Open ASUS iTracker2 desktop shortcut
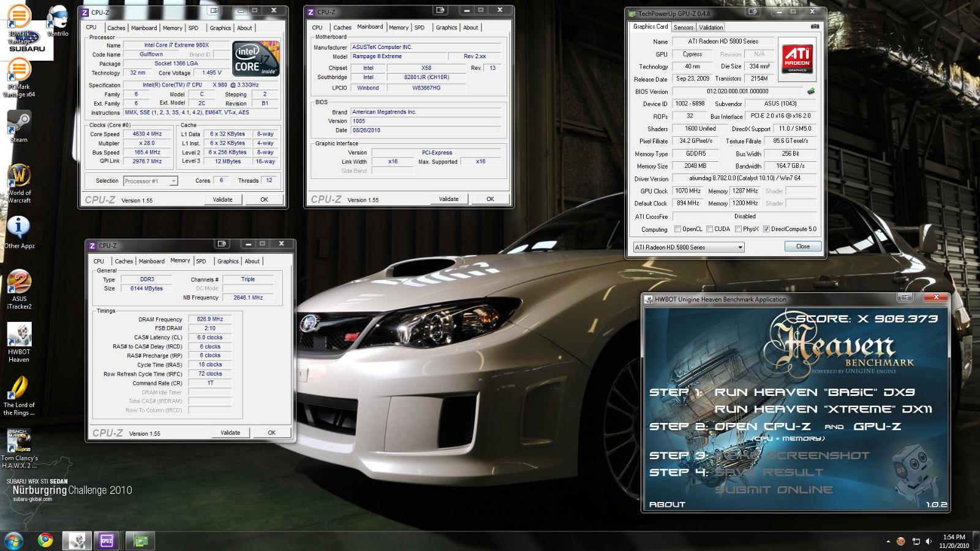 point(19,290)
